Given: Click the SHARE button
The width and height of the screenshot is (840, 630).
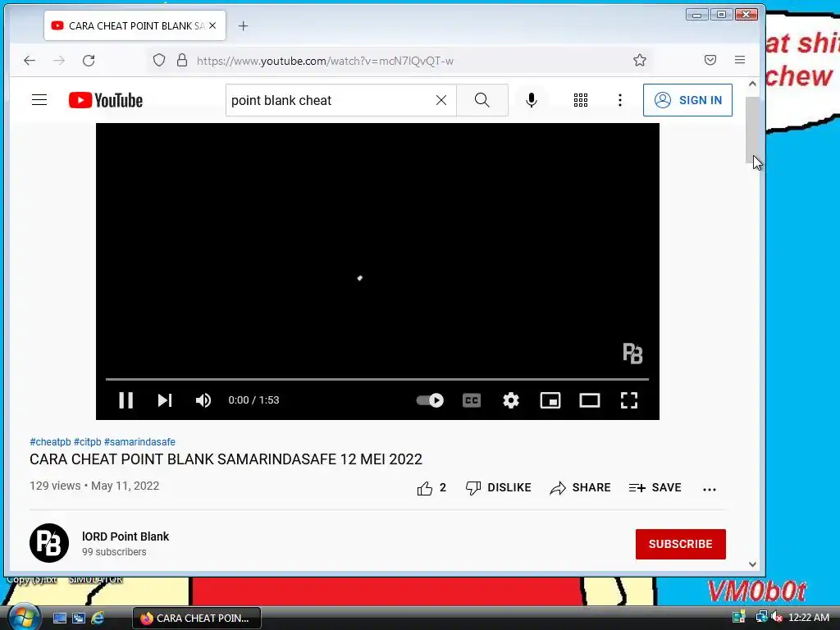Looking at the screenshot, I should point(580,488).
